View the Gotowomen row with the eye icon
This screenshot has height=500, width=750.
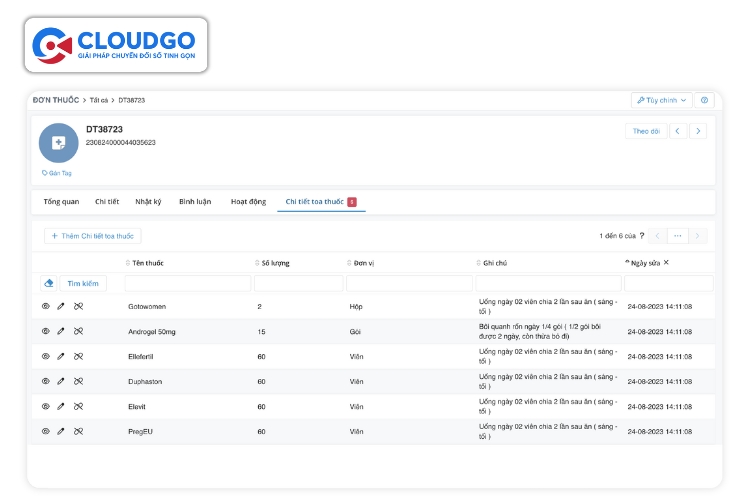click(x=45, y=306)
